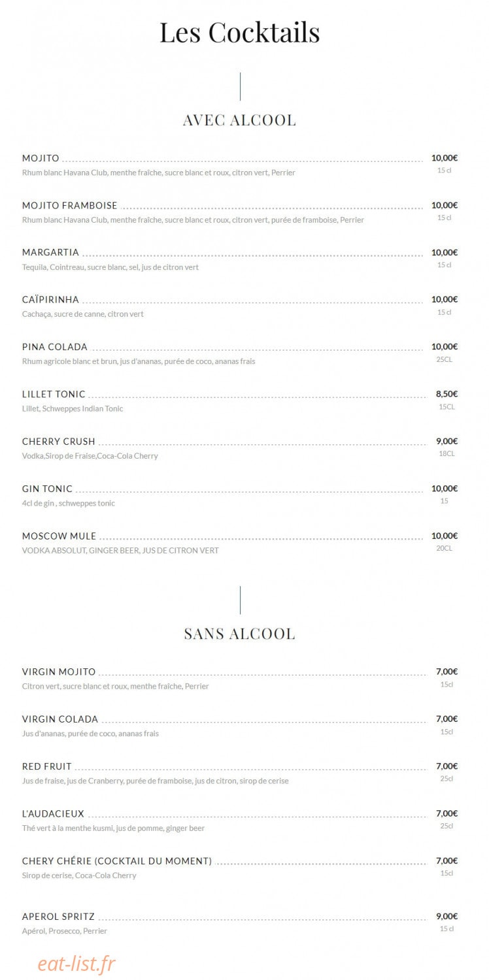Select the LILLET TONIC drink
The image size is (489, 980).
pos(54,394)
